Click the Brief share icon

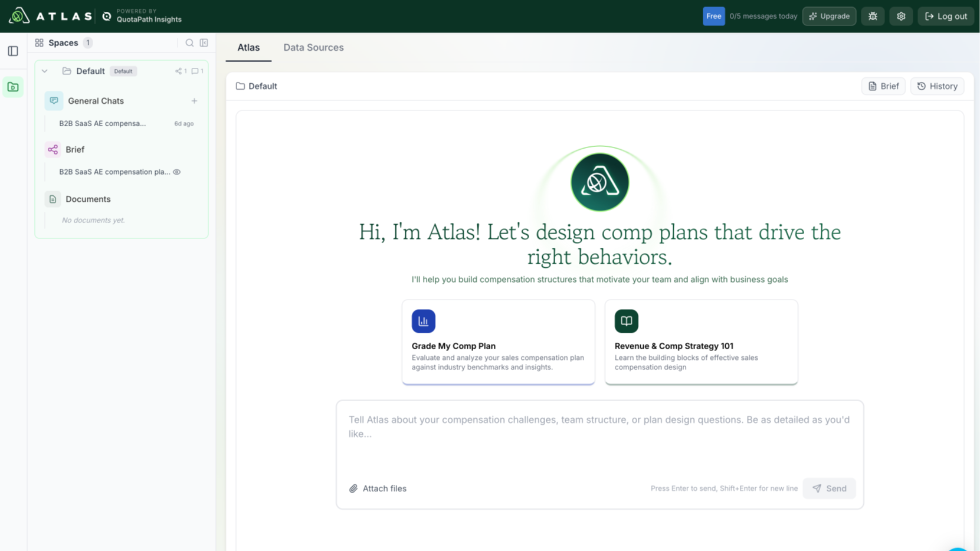click(53, 149)
